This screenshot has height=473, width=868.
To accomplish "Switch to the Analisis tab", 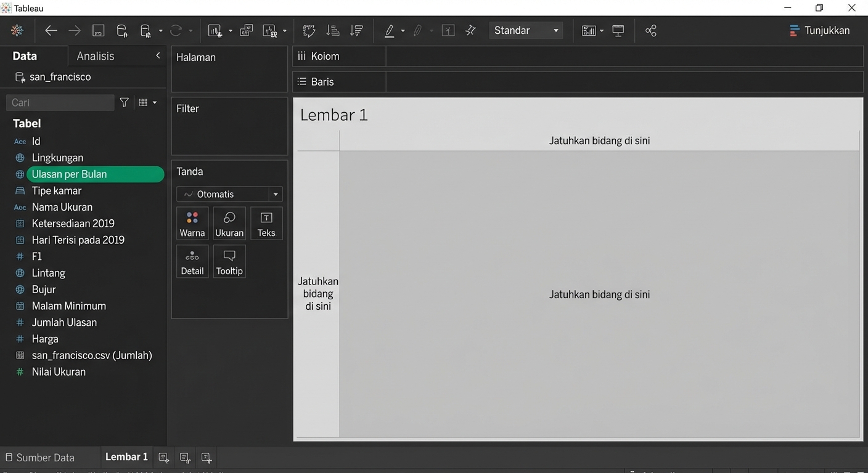I will [x=96, y=56].
